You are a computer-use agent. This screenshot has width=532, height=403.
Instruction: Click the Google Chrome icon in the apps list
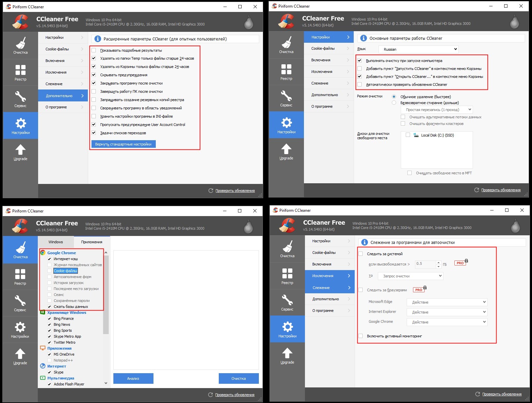click(x=43, y=253)
